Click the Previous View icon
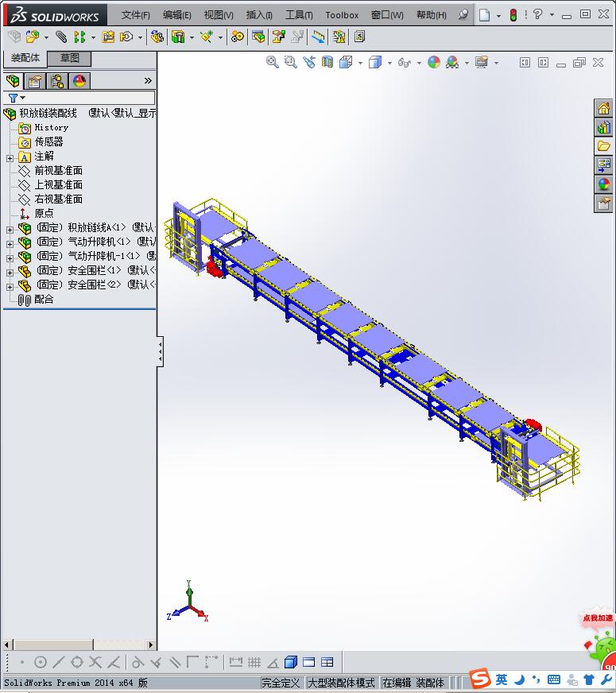 tap(309, 62)
